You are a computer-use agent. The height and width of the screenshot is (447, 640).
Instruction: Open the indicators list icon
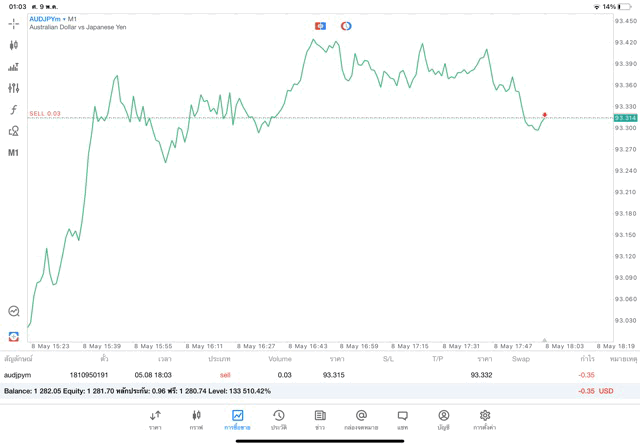coord(13,67)
